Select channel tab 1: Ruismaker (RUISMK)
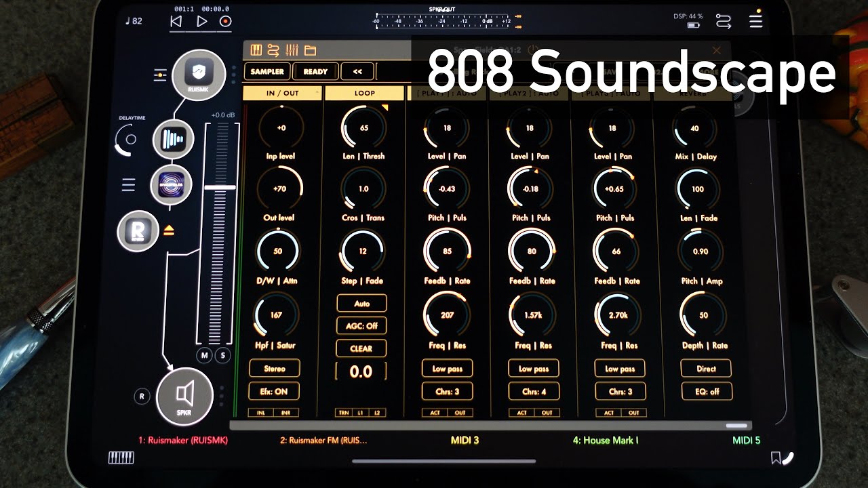Image resolution: width=868 pixels, height=488 pixels. [183, 441]
